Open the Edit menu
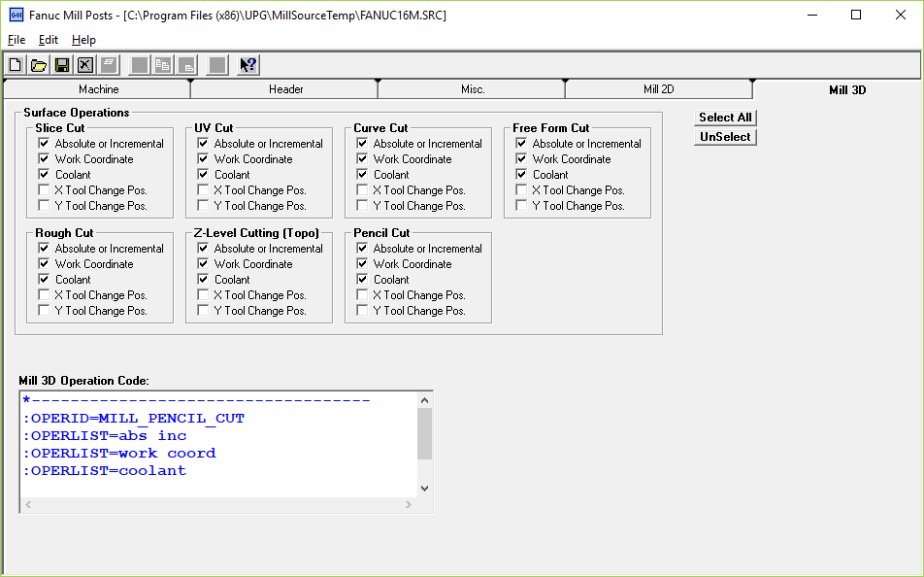Viewport: 924px width, 577px height. tap(49, 40)
